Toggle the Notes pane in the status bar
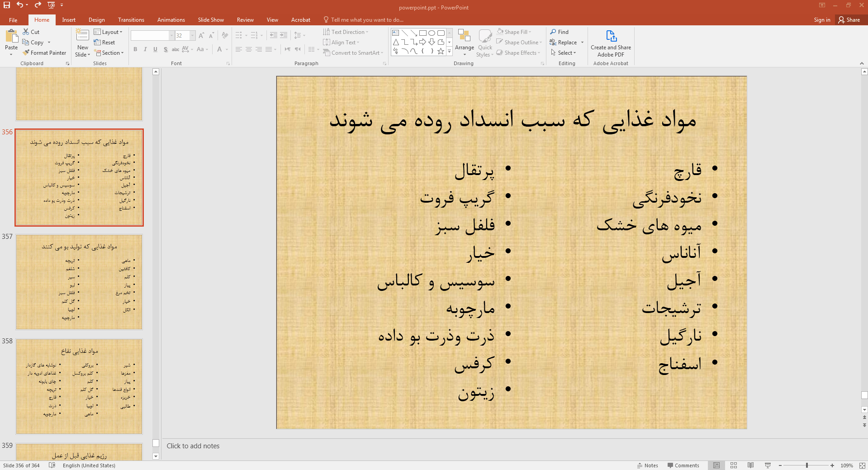This screenshot has width=868, height=470. pos(647,465)
